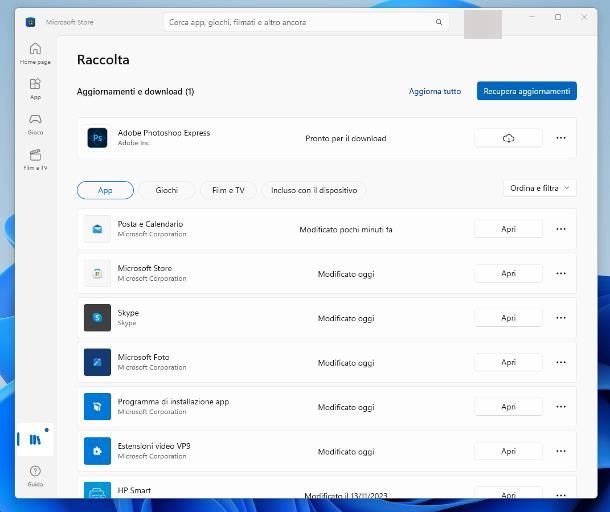This screenshot has width=610, height=512.
Task: Open more options for HP Smart
Action: (561, 495)
